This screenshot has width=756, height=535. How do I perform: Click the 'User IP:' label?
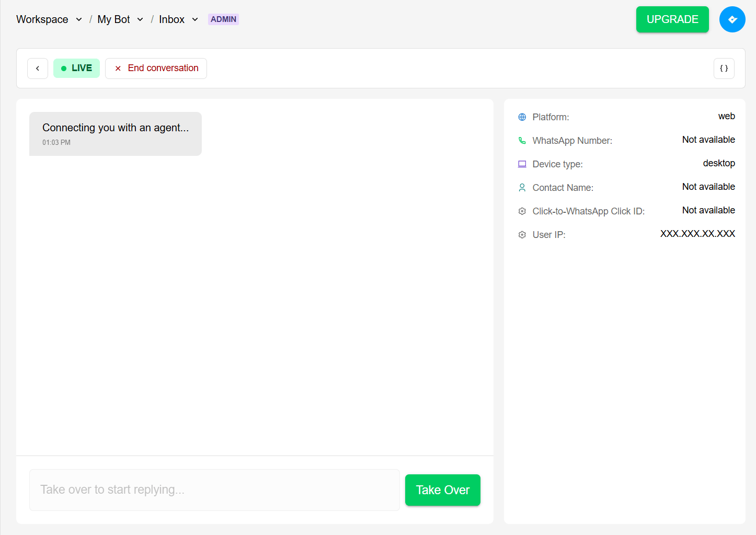[x=548, y=235]
